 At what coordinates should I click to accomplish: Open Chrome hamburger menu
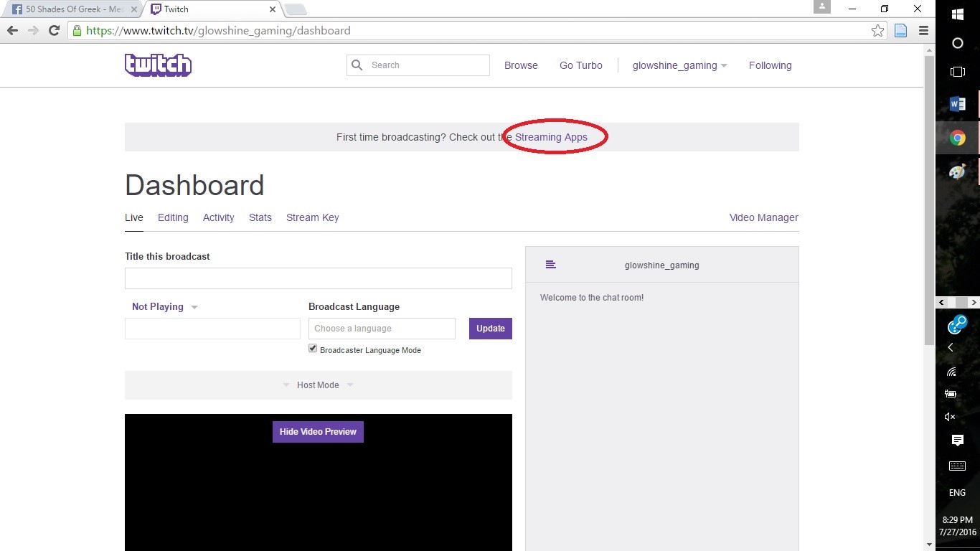(923, 31)
